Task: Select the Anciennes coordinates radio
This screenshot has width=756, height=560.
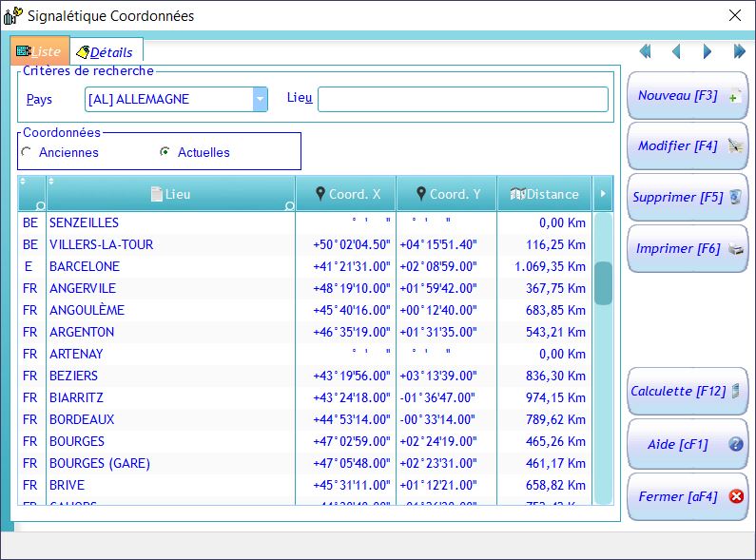Action: 27,152
